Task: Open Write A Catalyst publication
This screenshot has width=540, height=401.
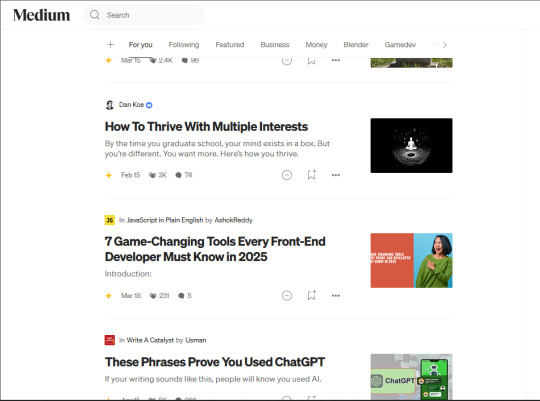Action: [150, 340]
